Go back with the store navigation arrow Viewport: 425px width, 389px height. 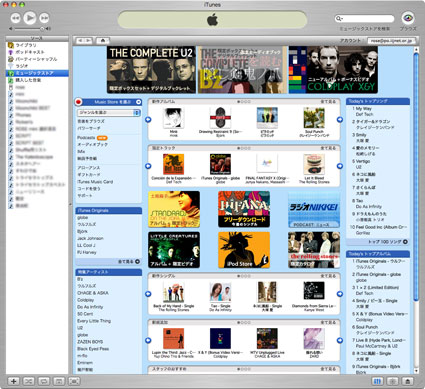80,41
